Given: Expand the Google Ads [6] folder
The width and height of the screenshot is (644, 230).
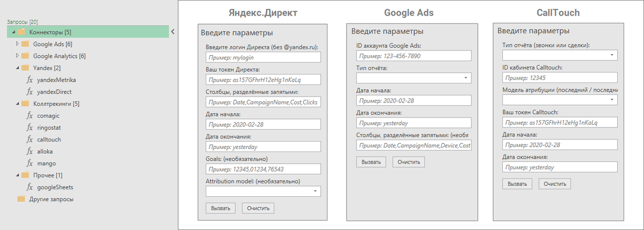Looking at the screenshot, I should pos(17,44).
